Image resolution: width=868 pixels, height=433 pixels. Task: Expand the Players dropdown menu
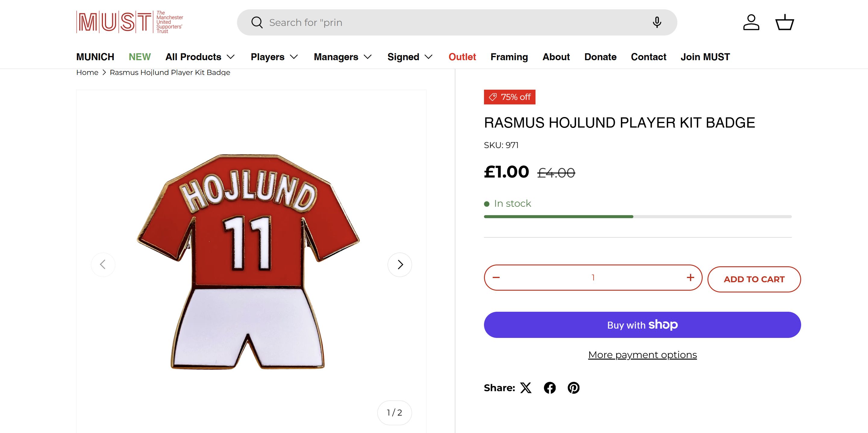pyautogui.click(x=274, y=57)
